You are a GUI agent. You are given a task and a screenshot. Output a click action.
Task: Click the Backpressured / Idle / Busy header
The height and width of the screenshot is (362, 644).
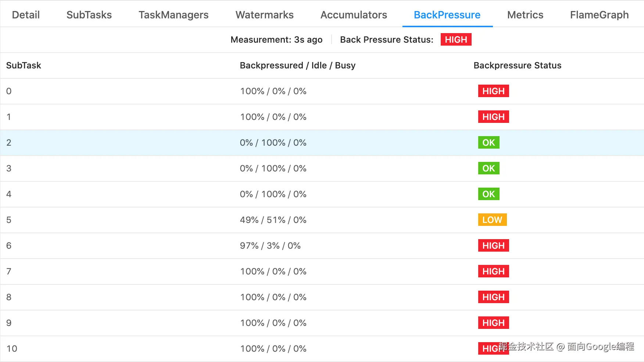pyautogui.click(x=297, y=65)
